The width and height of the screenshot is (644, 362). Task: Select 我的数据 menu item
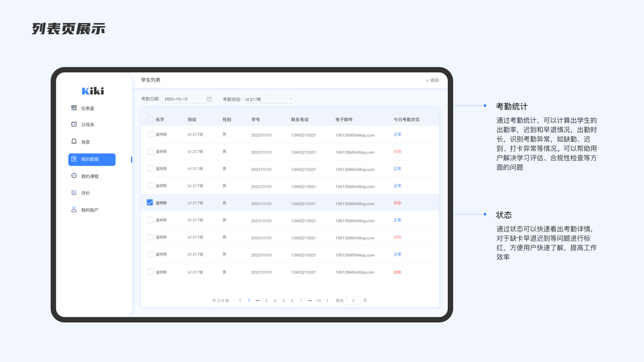point(92,159)
